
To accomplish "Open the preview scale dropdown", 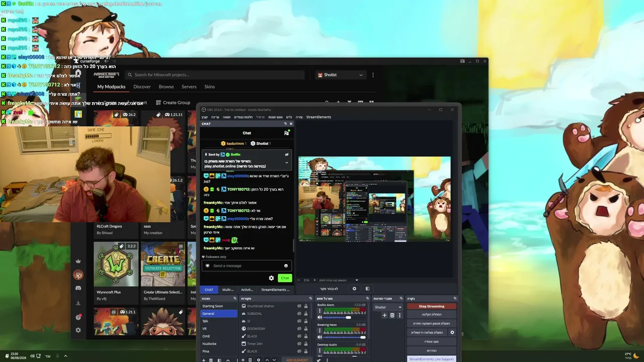I will click(x=357, y=280).
